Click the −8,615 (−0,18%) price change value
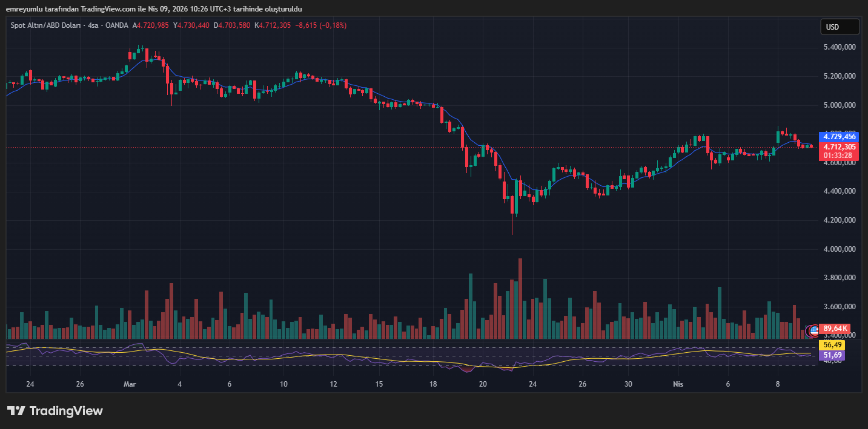868x429 pixels. tap(320, 25)
